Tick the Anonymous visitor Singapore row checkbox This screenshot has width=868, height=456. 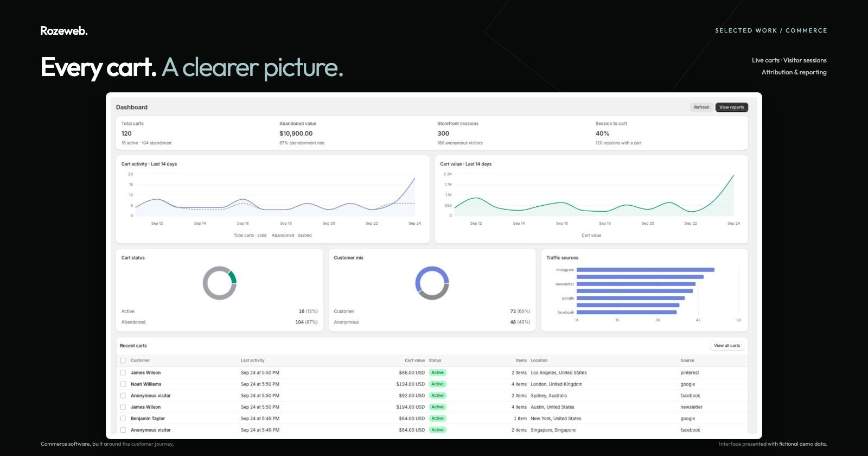(x=123, y=430)
